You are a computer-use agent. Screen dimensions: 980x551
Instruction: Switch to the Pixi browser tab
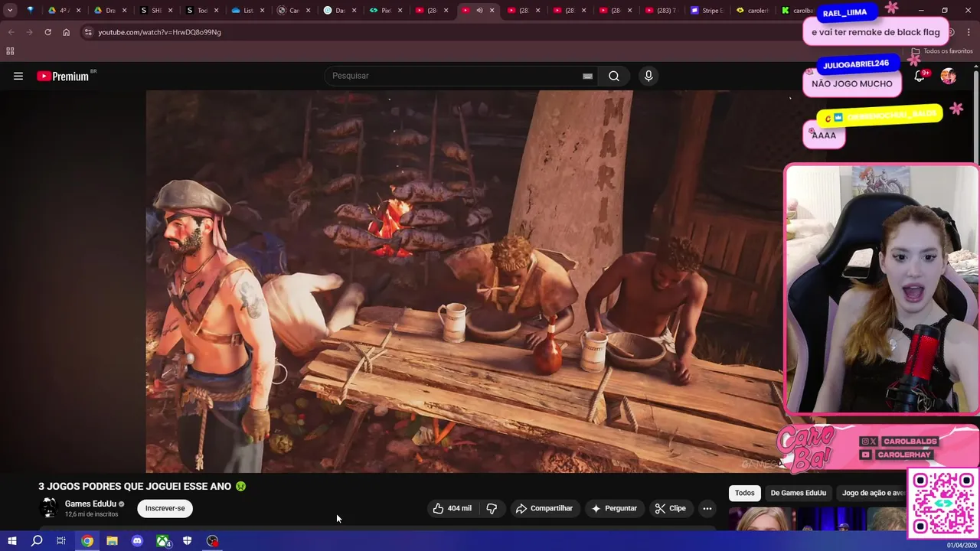[386, 11]
